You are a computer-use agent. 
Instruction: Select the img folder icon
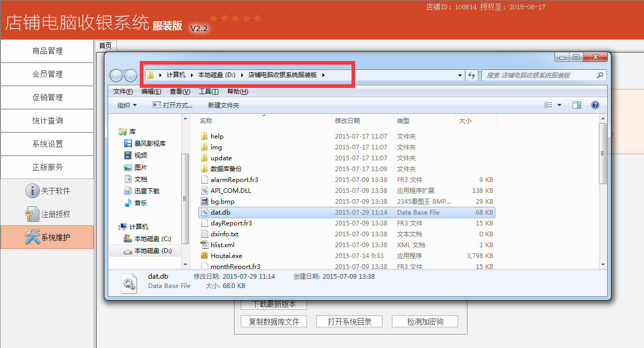204,147
